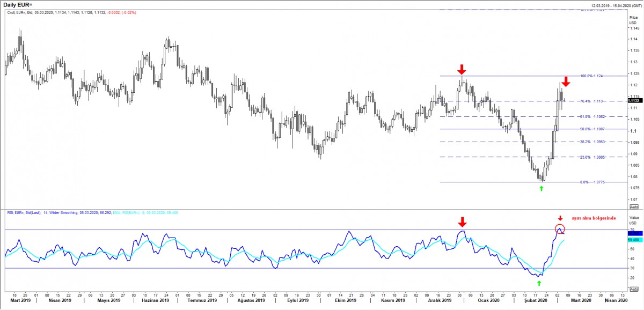Click the Auto scale button in RSI panel
Image resolution: width=644 pixels, height=310 pixels.
pos(633,289)
